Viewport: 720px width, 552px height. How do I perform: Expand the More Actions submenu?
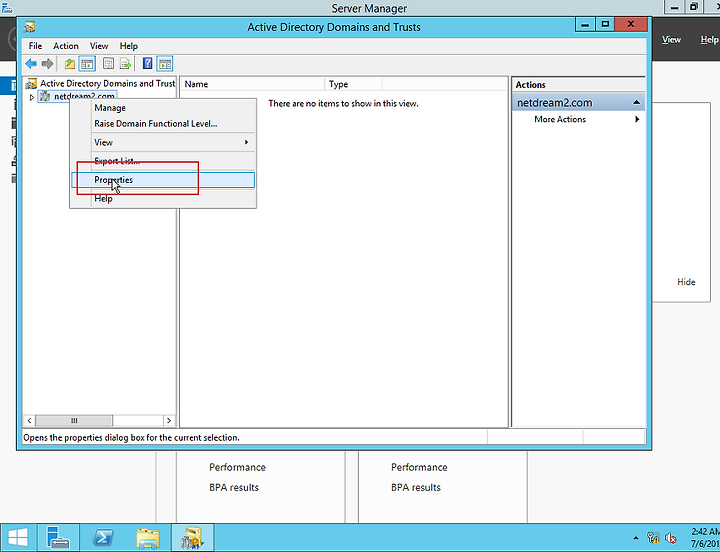637,119
